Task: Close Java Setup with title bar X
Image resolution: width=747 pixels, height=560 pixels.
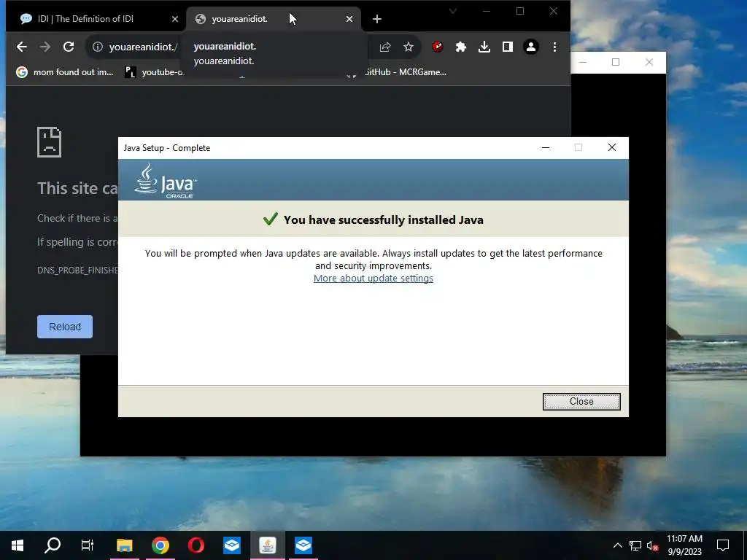Action: [x=612, y=147]
